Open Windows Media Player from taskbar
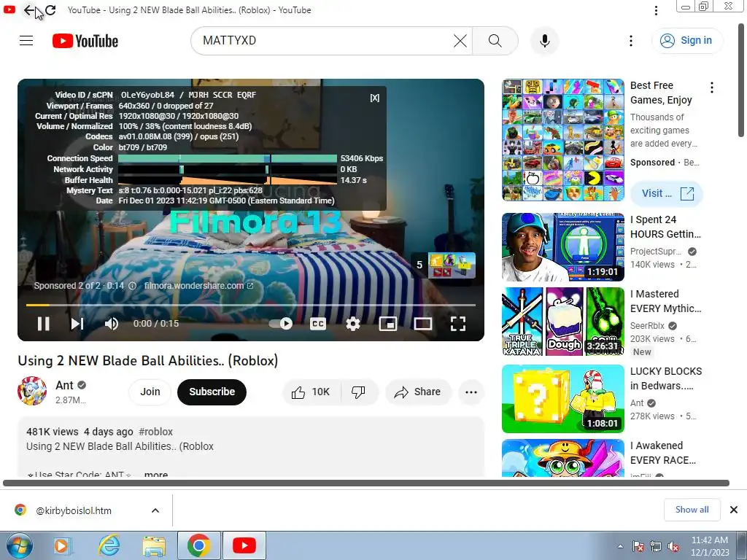The image size is (747, 560). point(61,545)
